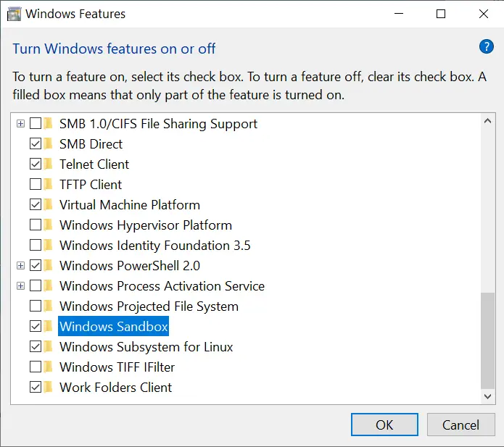Click folder icon beside Windows TIFF IFilter
The width and height of the screenshot is (504, 447).
48,367
